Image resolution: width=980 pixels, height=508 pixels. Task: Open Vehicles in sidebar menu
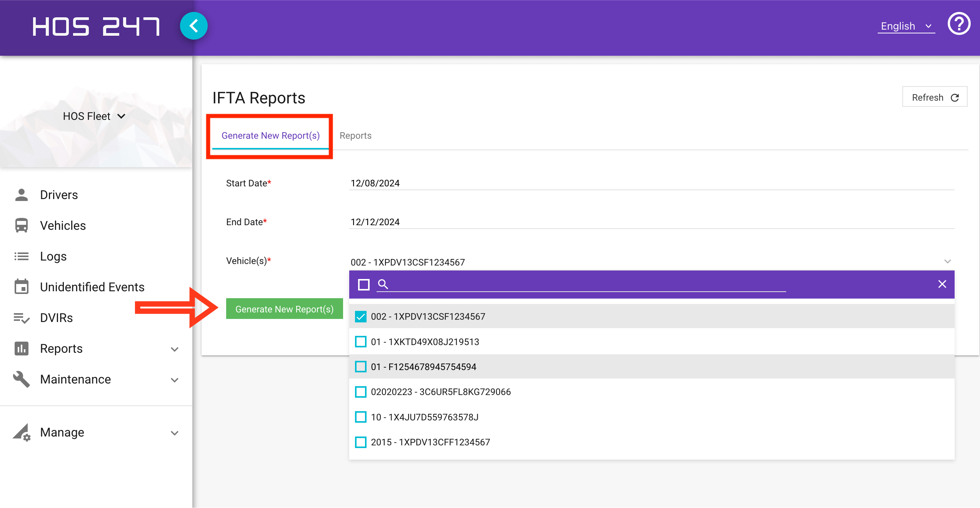click(63, 226)
